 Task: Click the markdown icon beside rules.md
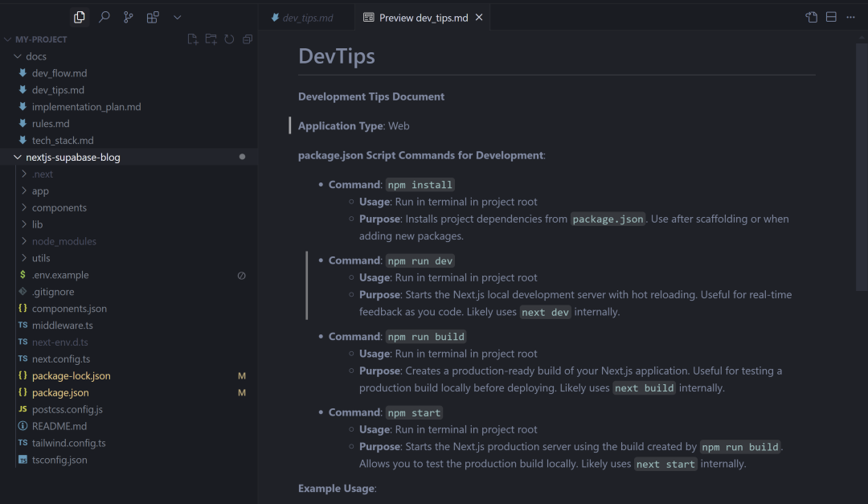pyautogui.click(x=23, y=123)
